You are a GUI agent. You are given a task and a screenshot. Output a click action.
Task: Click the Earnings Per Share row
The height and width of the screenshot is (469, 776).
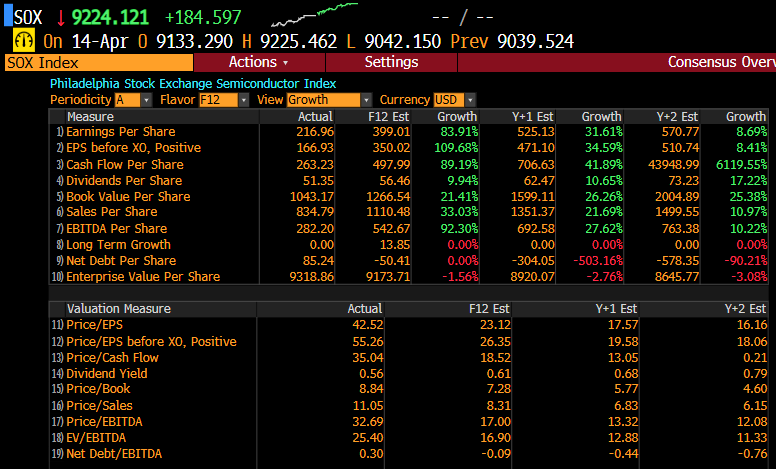pos(120,132)
